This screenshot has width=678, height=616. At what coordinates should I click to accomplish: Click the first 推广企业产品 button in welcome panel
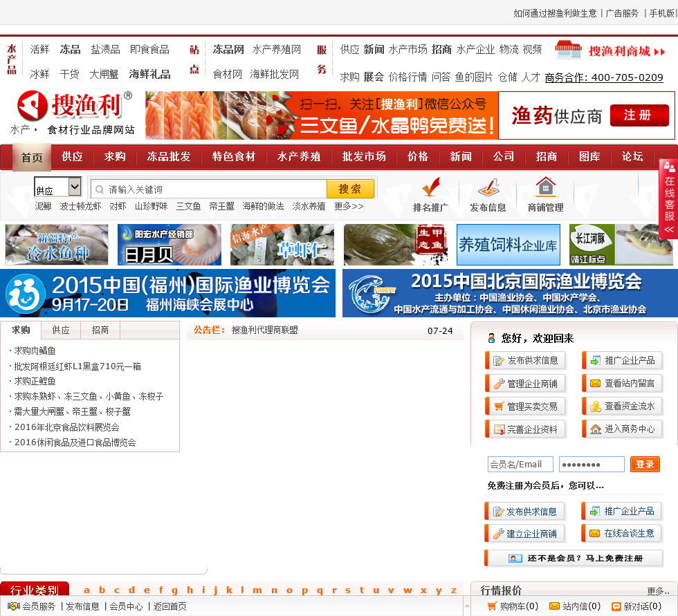(x=623, y=360)
